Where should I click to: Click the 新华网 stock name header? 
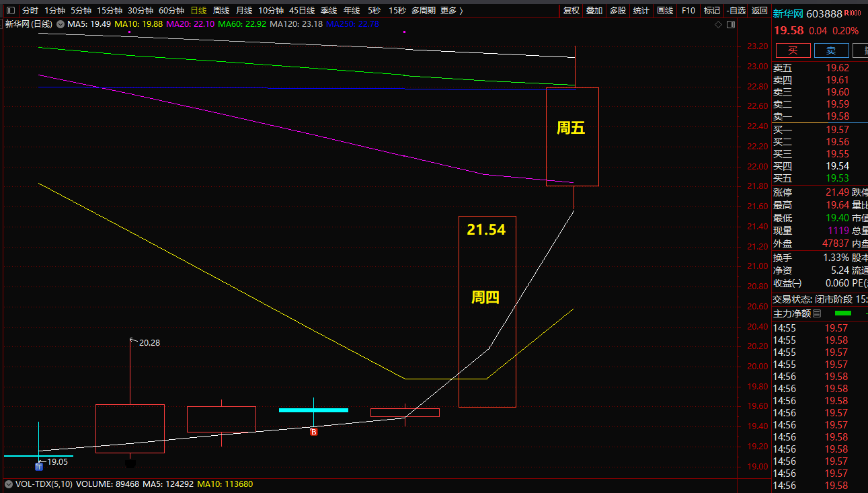(x=788, y=14)
